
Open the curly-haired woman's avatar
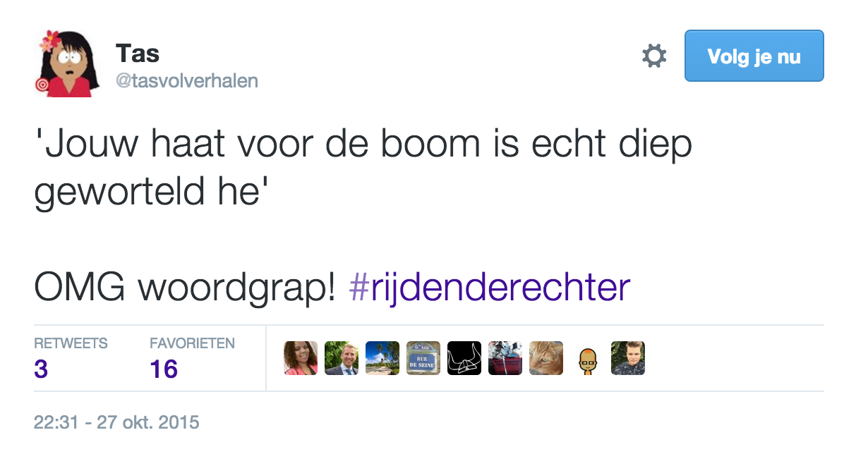pos(301,358)
